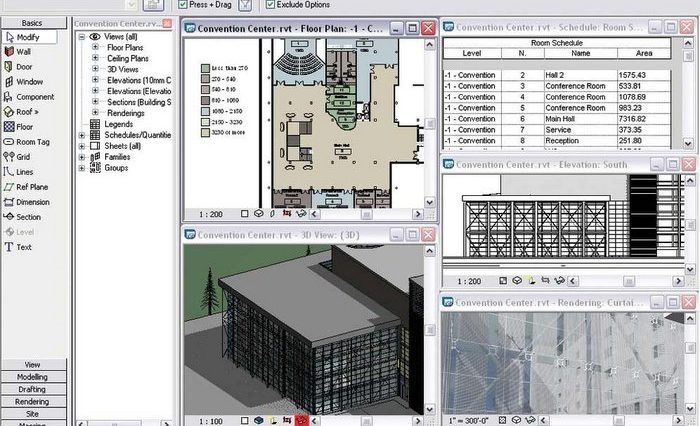Collapse the Views (all) tree node
This screenshot has width=700, height=426.
[x=83, y=36]
